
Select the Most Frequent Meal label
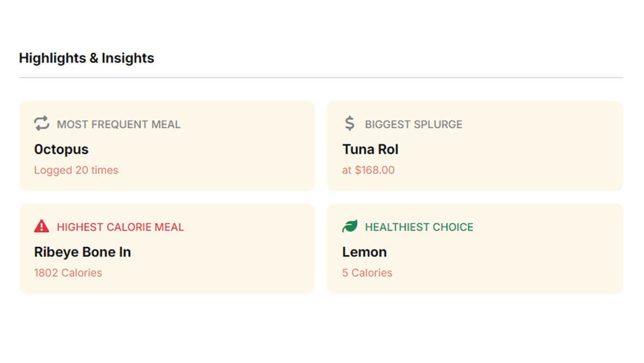point(119,124)
